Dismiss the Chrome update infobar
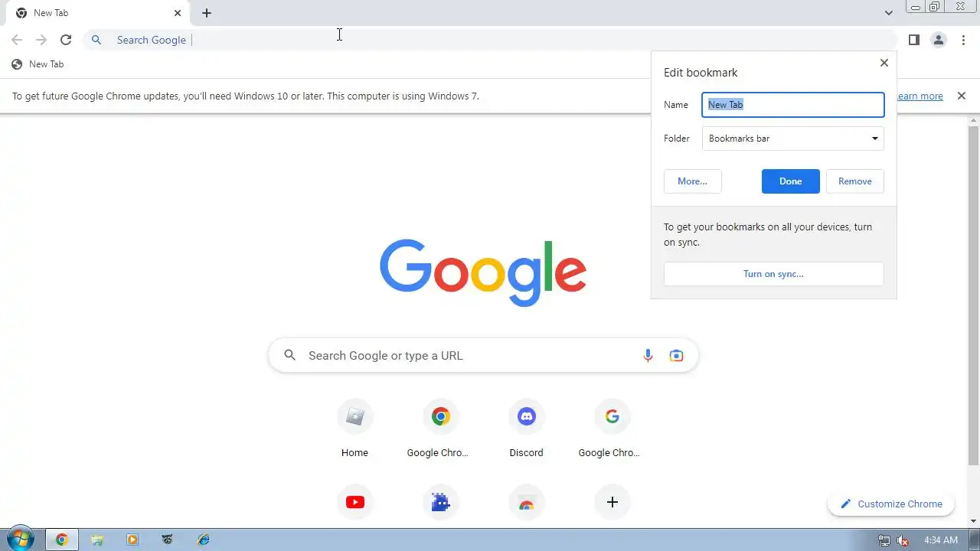Viewport: 980px width, 551px height. tap(962, 96)
